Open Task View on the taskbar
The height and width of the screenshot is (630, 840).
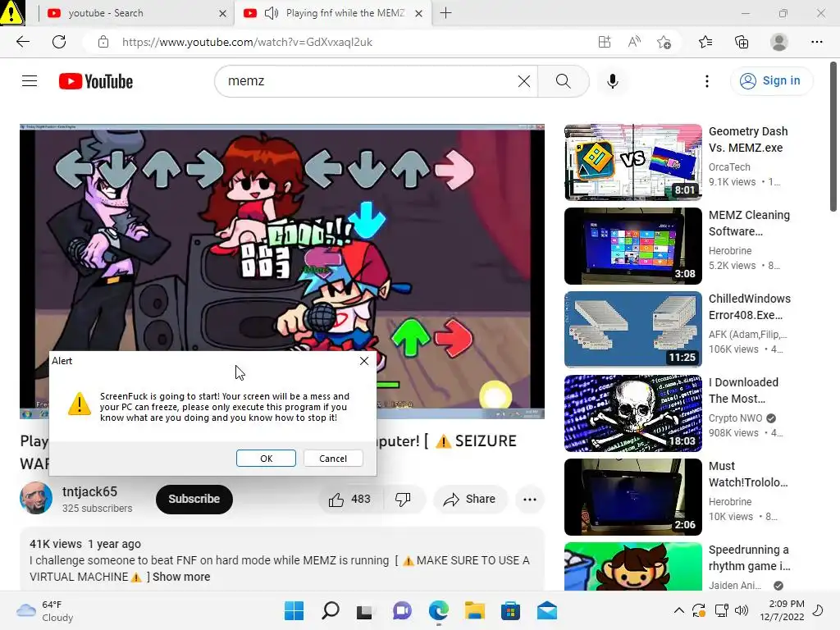point(365,610)
